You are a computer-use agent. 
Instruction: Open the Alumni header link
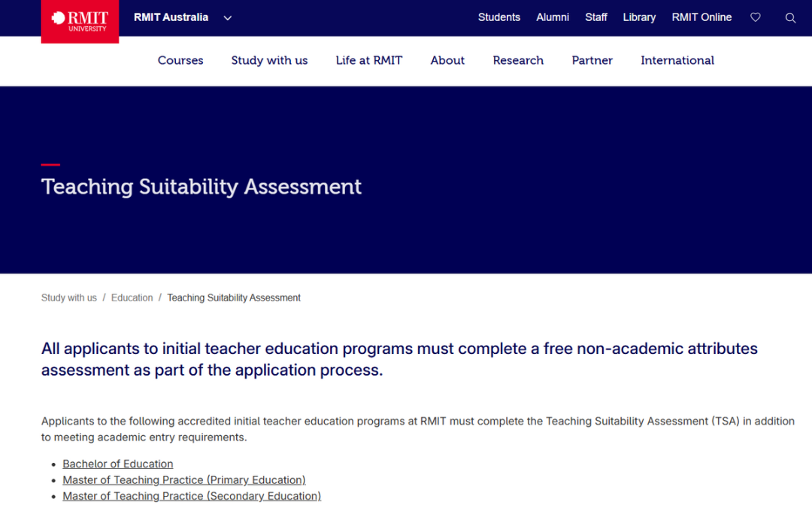[x=553, y=17]
